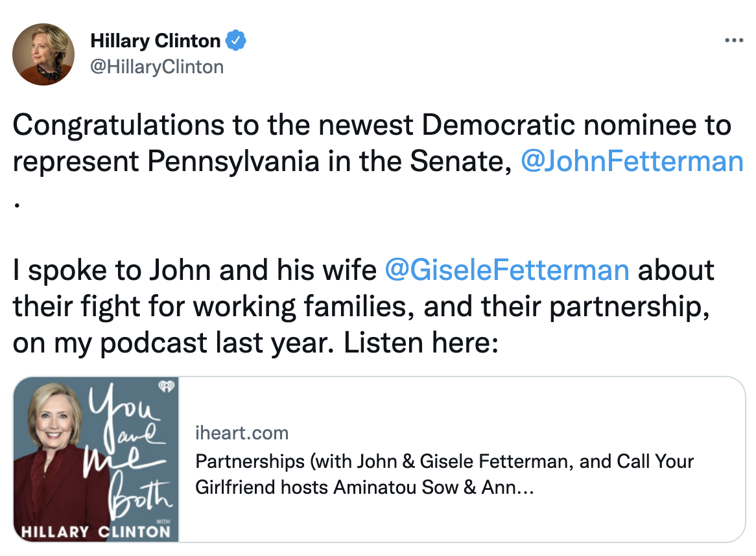This screenshot has height=556, width=756.
Task: Click the "Girlfriend hosts Aminatou Sow & Ann…" line
Action: click(x=364, y=487)
